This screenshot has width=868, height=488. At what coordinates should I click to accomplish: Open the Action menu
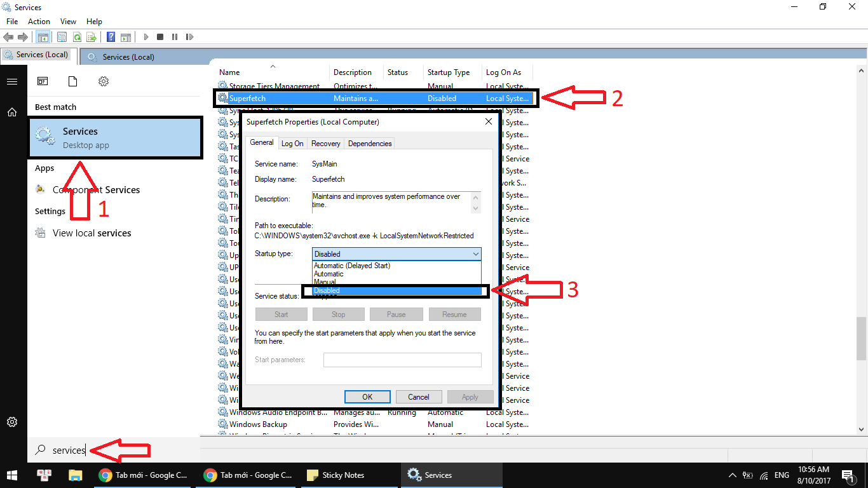tap(39, 22)
